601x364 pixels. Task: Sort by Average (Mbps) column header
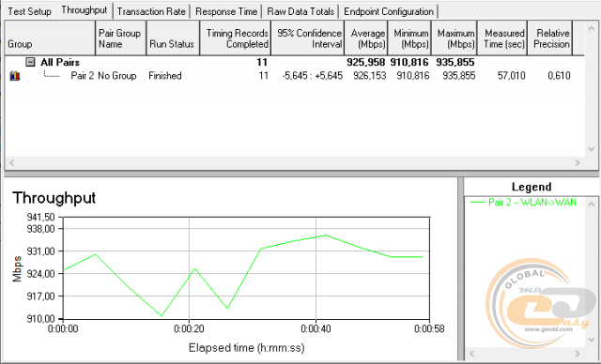click(366, 38)
